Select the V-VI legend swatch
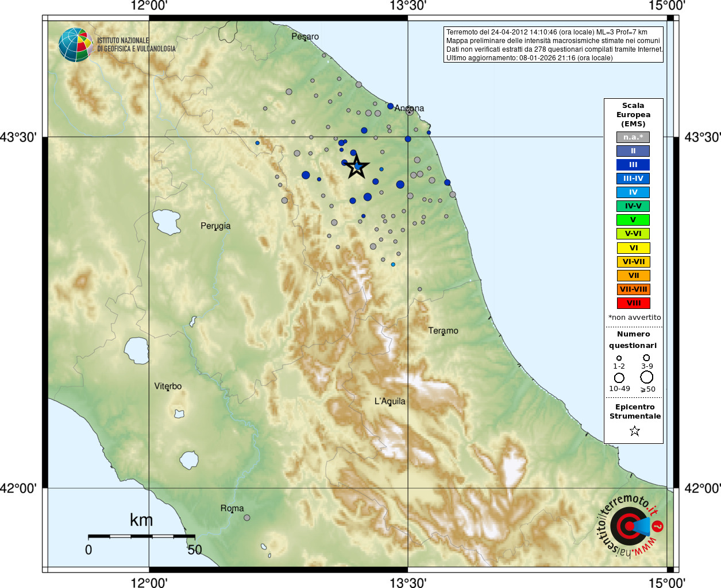This screenshot has height=588, width=721. tap(633, 234)
